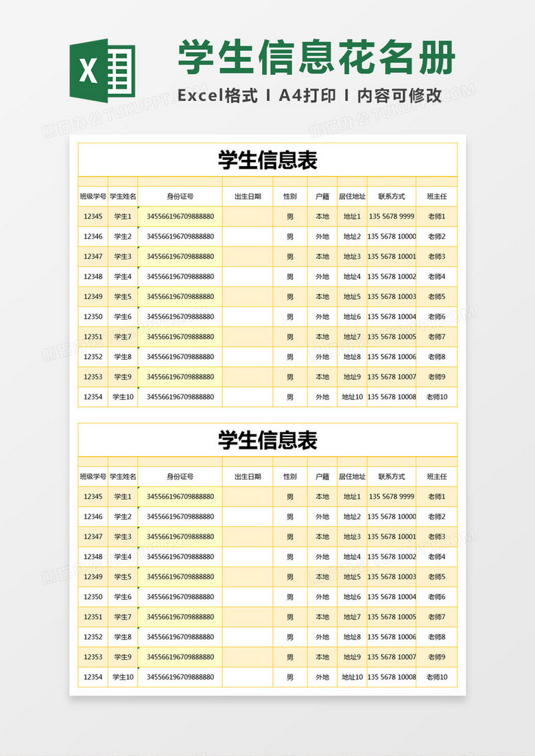This screenshot has width=535, height=756.
Task: Click the 学生信息花名册 main heading
Action: click(317, 58)
